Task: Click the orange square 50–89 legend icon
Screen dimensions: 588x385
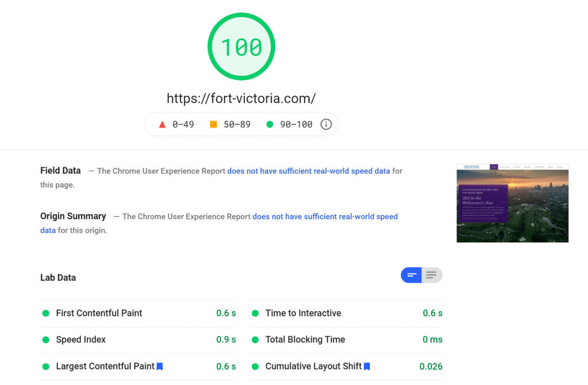Action: (x=214, y=124)
